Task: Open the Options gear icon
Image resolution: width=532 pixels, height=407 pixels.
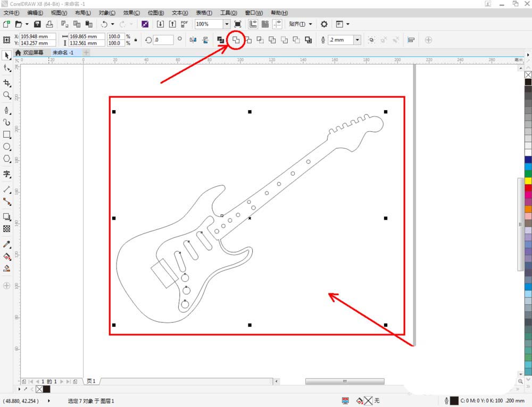Action: pos(324,24)
